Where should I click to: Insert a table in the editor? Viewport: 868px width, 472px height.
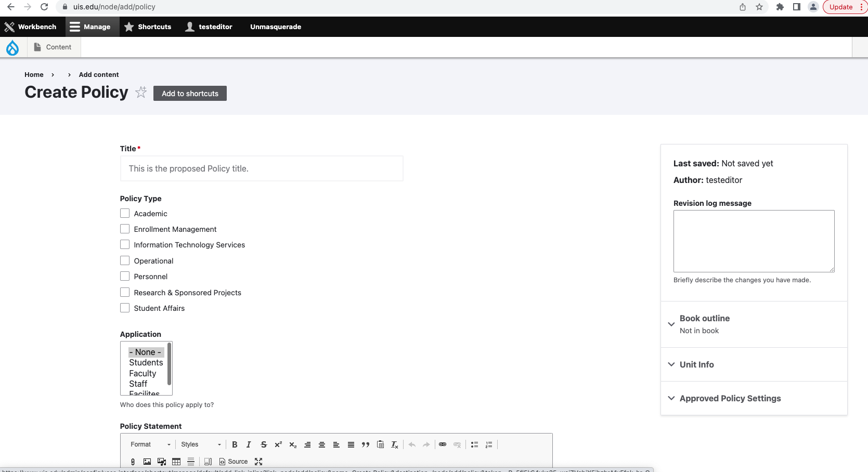point(176,462)
